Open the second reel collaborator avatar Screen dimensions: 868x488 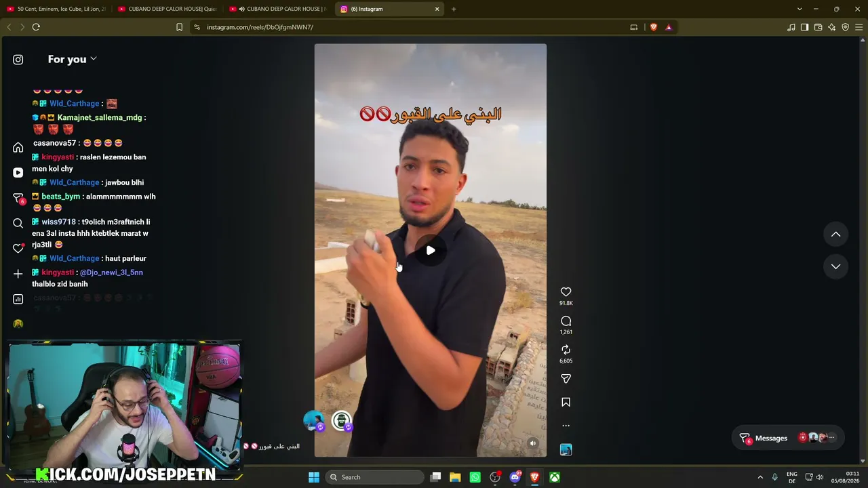[x=342, y=421]
